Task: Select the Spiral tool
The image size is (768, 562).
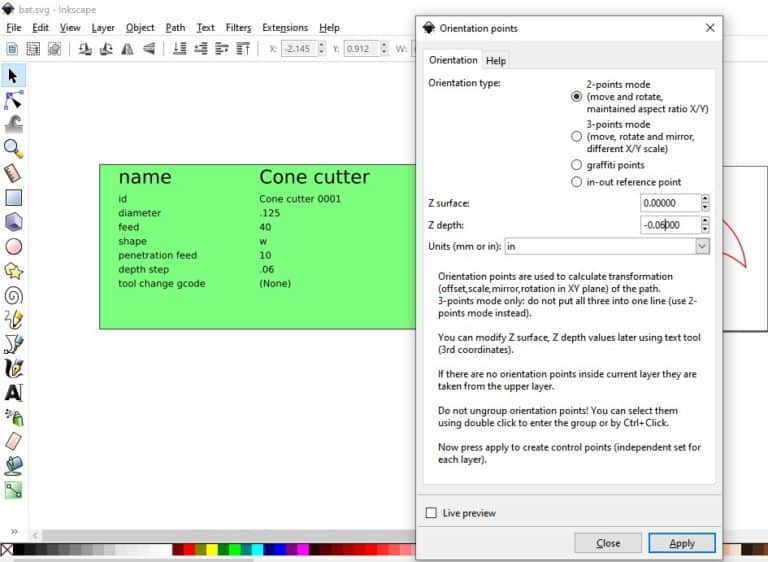Action: tap(13, 295)
